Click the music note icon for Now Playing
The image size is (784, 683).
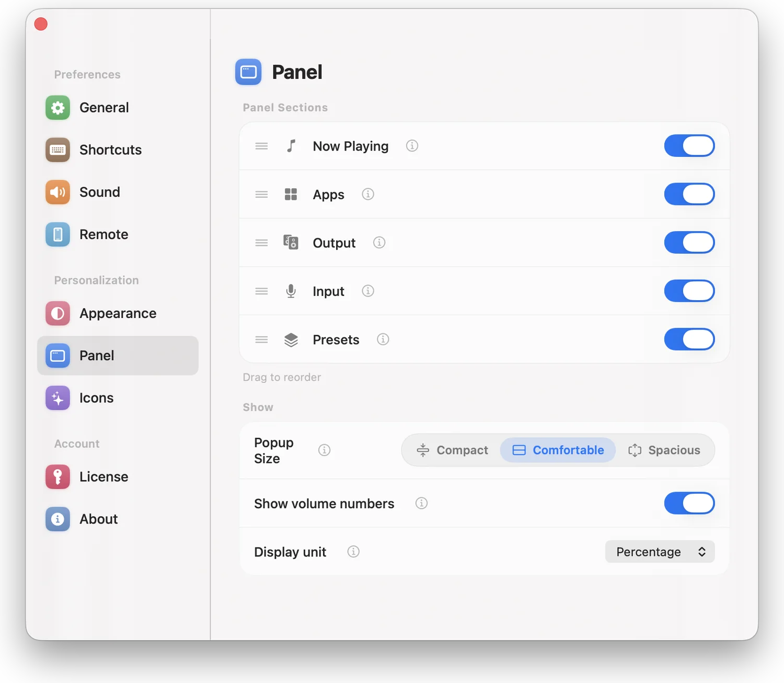[x=291, y=146]
